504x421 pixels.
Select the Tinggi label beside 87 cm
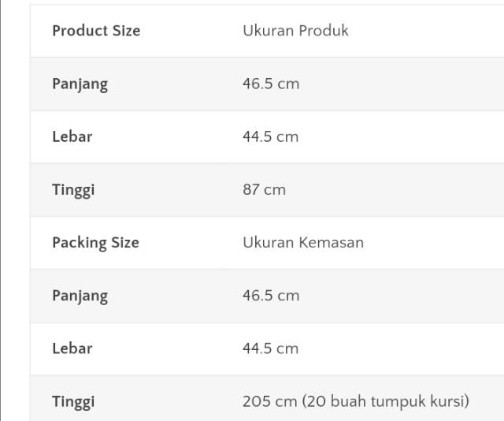click(73, 190)
